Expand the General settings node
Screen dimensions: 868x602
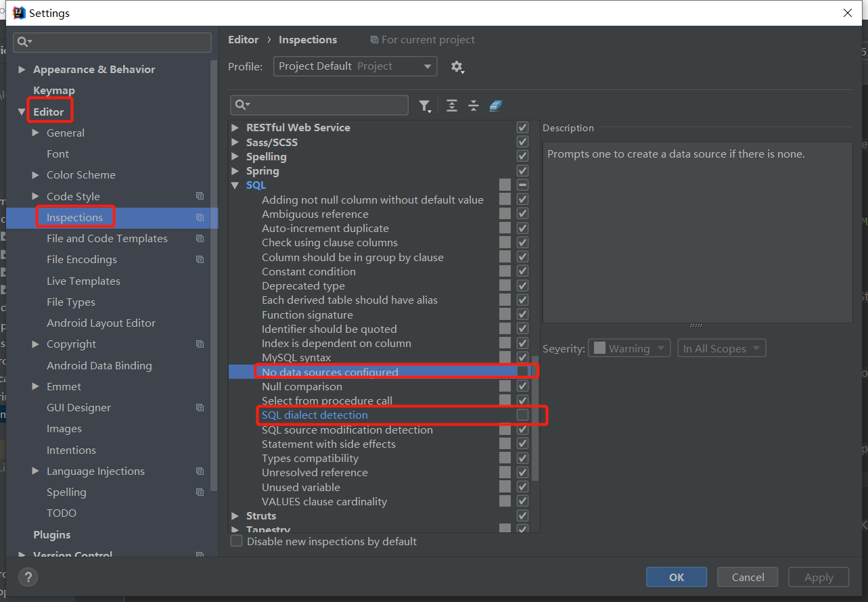pyautogui.click(x=35, y=133)
